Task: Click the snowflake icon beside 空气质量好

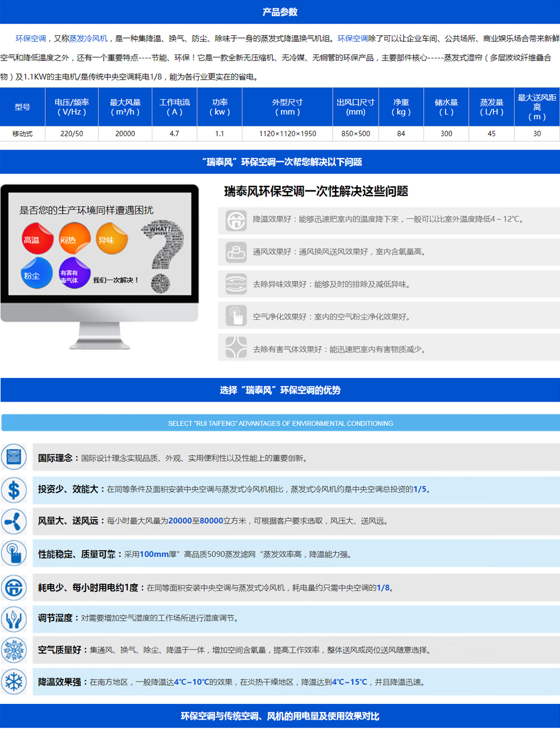Action: 14,650
